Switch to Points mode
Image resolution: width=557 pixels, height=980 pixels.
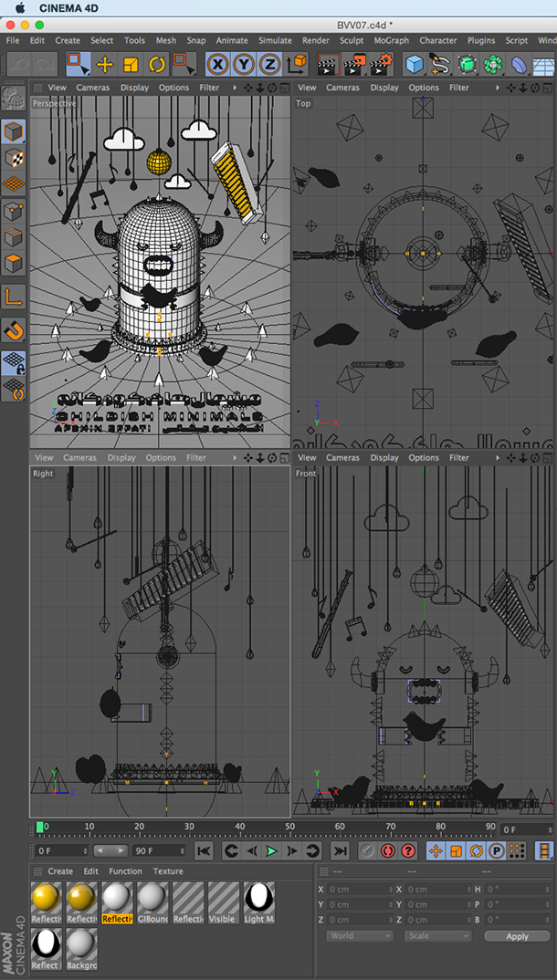click(14, 211)
